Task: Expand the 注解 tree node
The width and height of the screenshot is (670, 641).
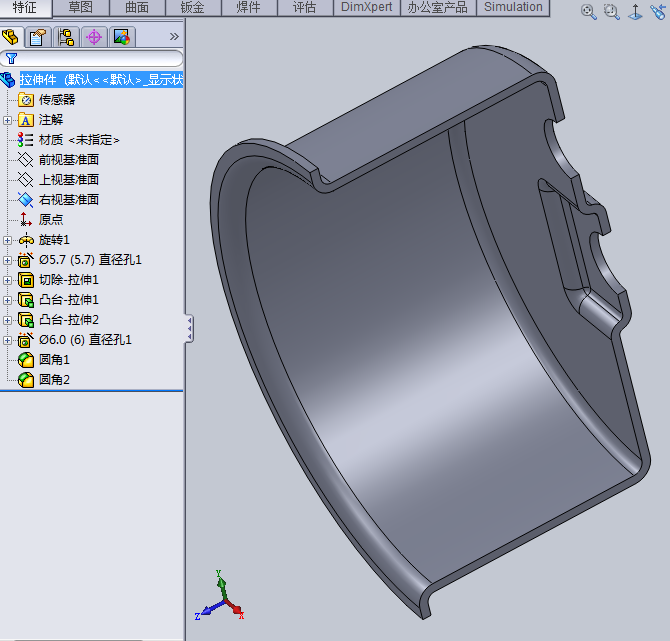Action: [7, 121]
